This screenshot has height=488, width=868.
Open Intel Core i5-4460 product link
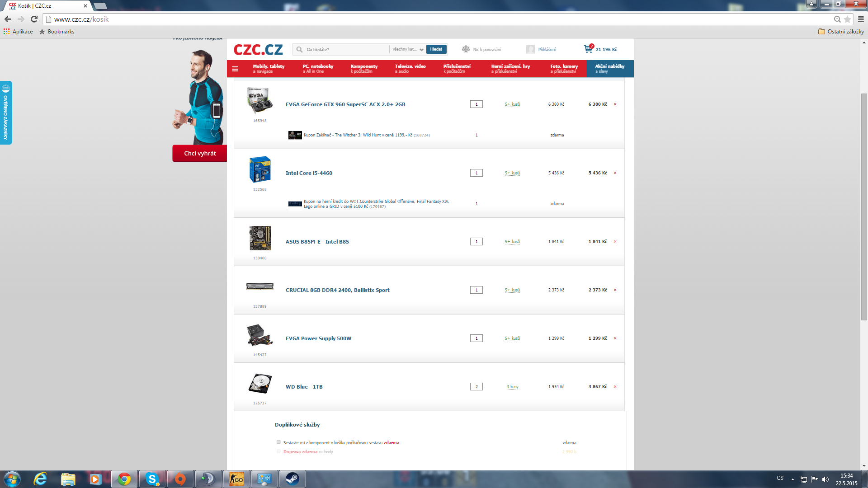(309, 173)
